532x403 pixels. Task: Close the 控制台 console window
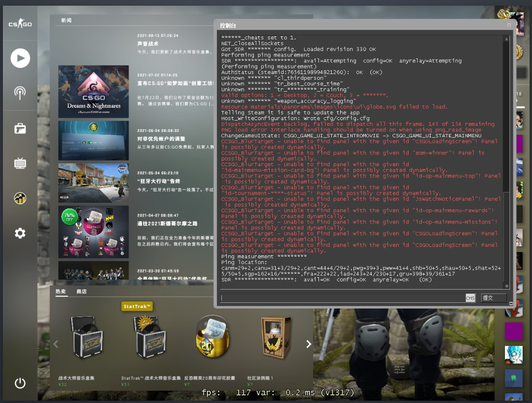click(509, 25)
